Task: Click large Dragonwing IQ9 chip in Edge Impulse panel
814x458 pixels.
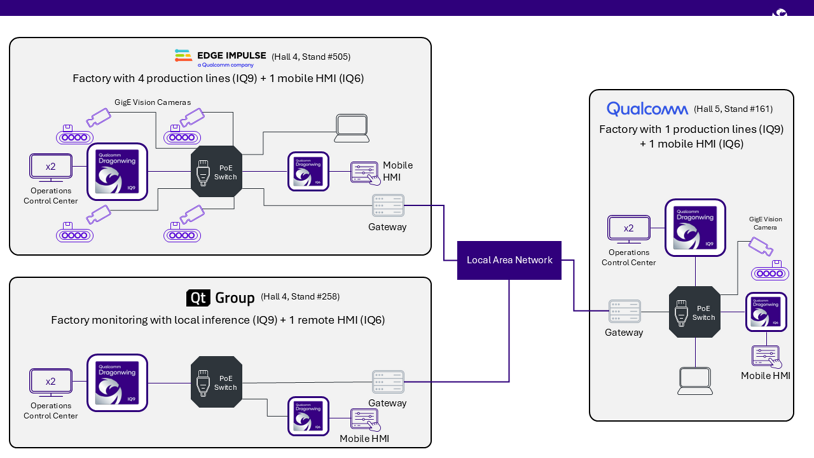Action: point(117,172)
